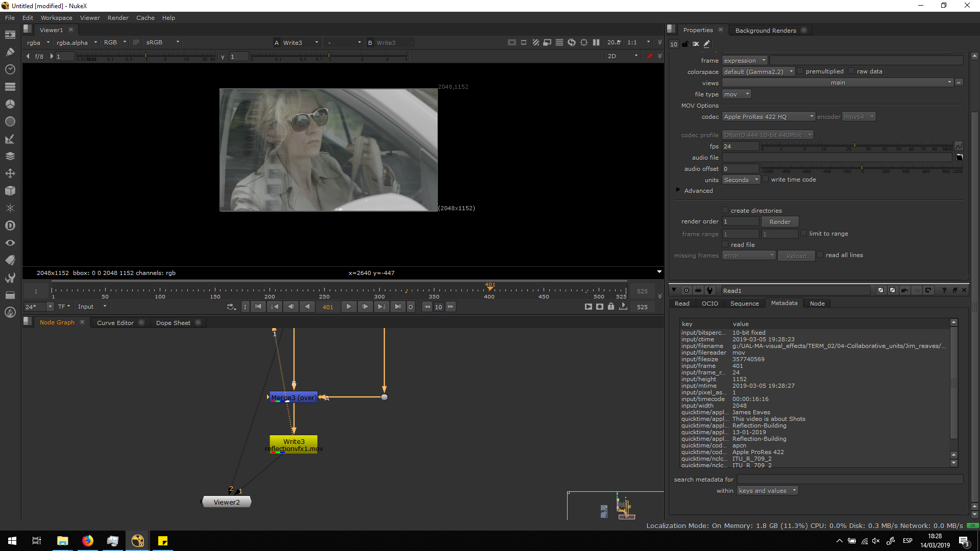Open the Render menu
980x551 pixels.
(x=118, y=18)
